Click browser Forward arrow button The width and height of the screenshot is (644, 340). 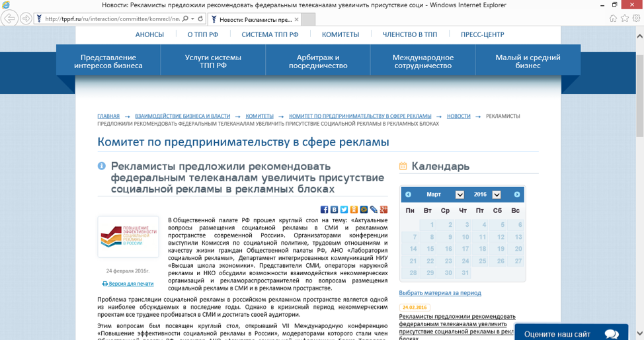point(26,19)
